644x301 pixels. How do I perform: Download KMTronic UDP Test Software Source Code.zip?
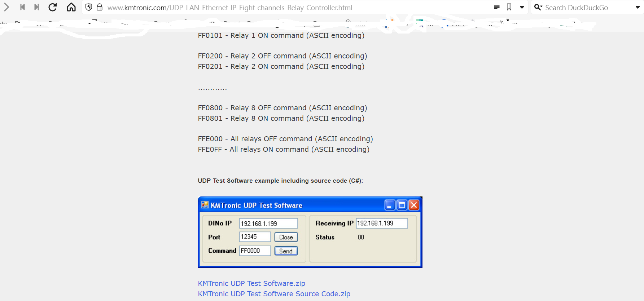274,294
